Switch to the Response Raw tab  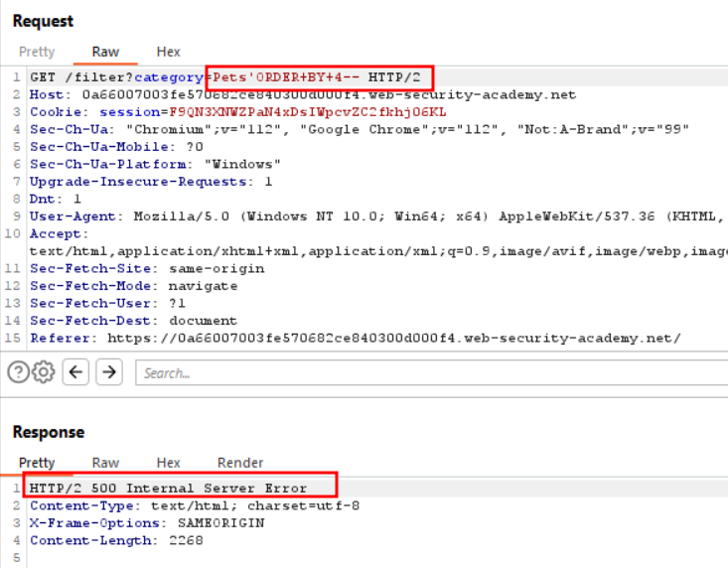[x=105, y=463]
